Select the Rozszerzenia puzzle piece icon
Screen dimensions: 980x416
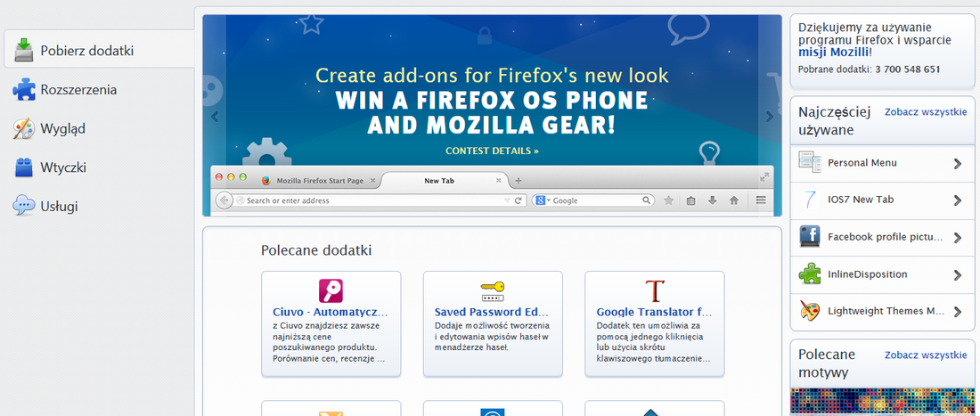coord(24,89)
